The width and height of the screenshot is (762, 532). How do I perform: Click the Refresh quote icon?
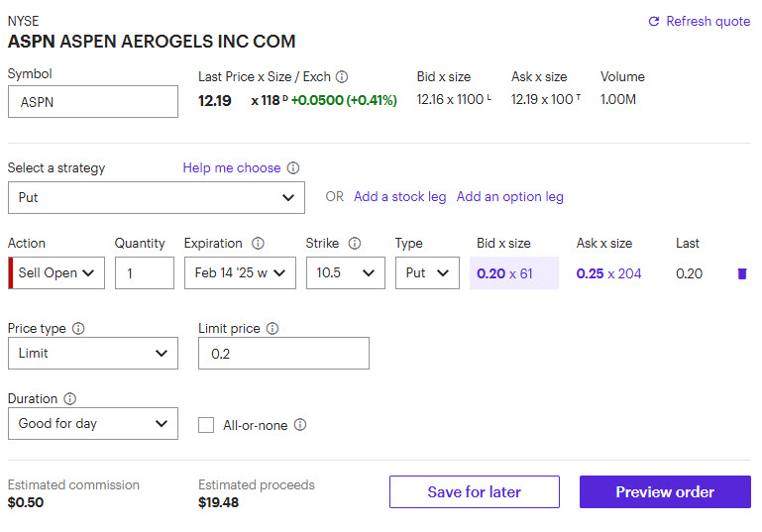point(653,22)
